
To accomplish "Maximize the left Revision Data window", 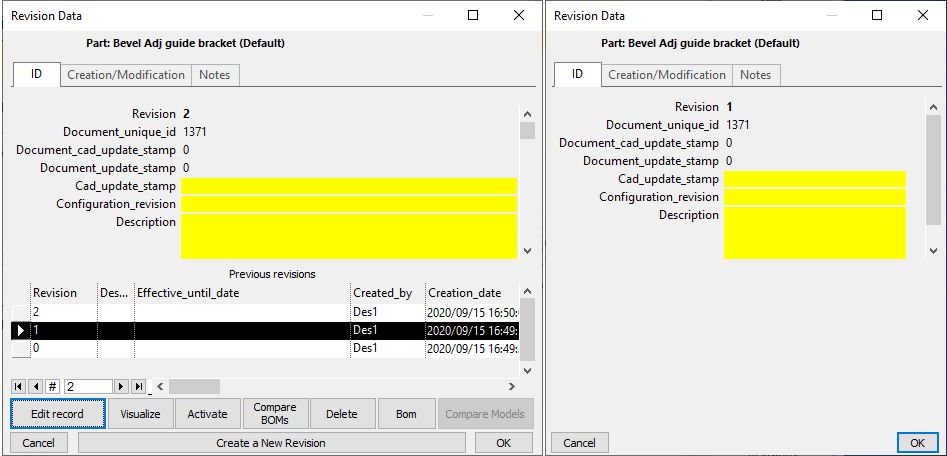I will 473,16.
